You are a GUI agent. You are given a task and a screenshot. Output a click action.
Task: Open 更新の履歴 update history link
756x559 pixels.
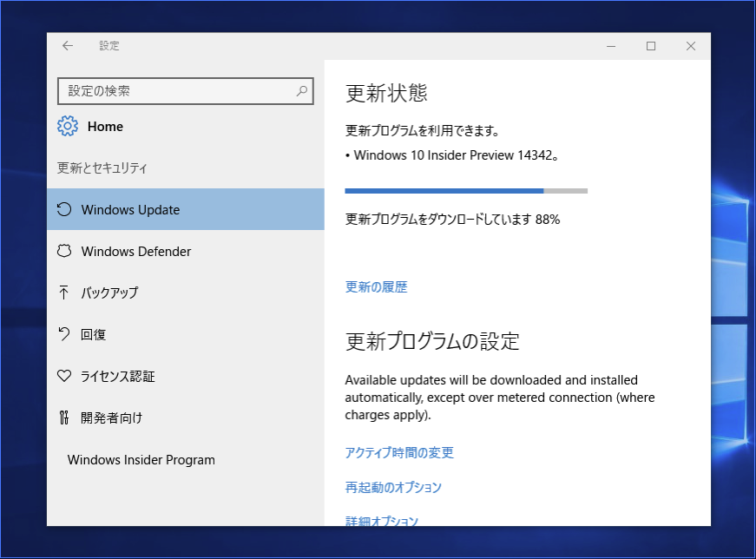coord(376,287)
